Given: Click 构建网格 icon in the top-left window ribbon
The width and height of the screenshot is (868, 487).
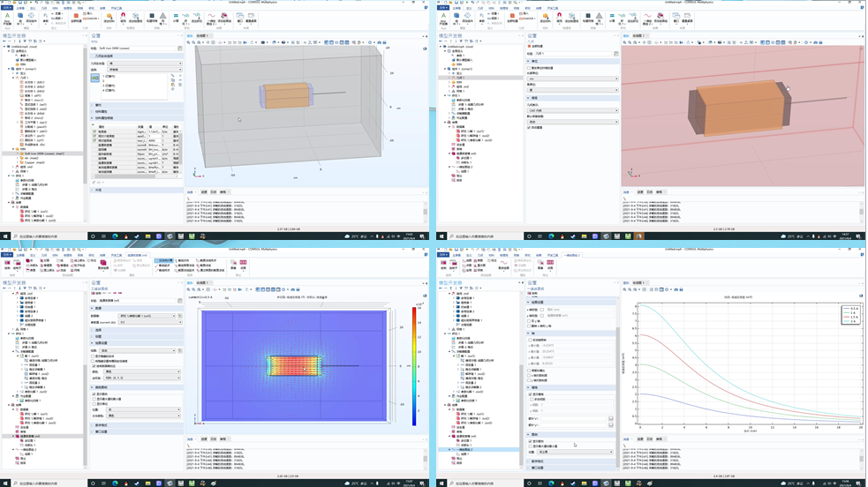Looking at the screenshot, I should tap(150, 16).
